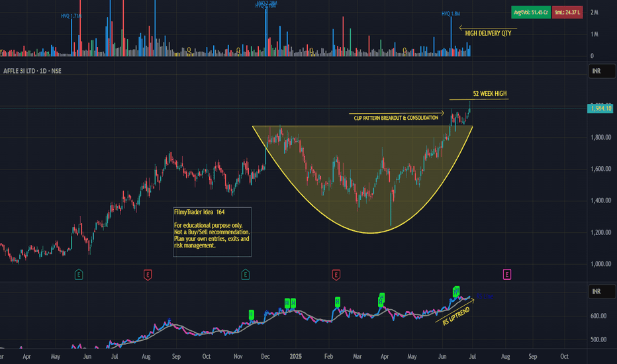The width and height of the screenshot is (617, 364).
Task: Click the Dec label on the time axis
Action: pos(265,357)
